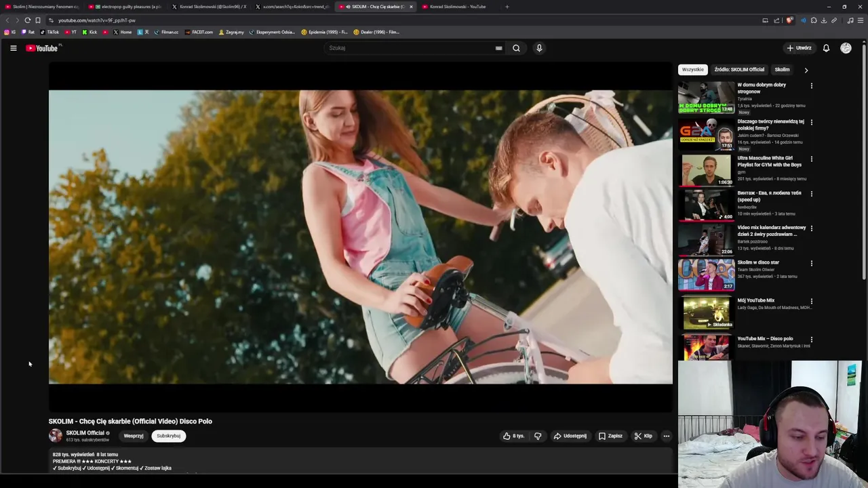The width and height of the screenshot is (868, 488).
Task: Click the 'Subskrybuj' button
Action: click(169, 436)
